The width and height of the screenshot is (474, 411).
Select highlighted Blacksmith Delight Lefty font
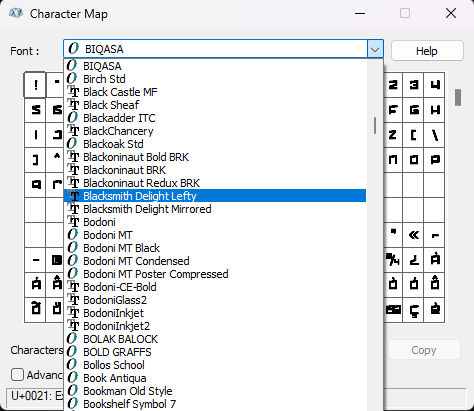(x=215, y=196)
